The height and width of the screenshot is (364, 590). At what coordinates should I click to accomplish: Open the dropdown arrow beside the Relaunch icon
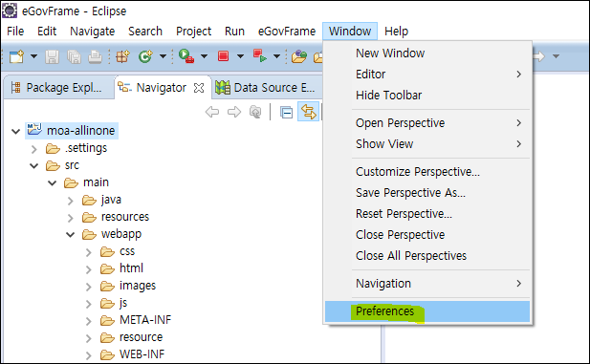(x=277, y=56)
